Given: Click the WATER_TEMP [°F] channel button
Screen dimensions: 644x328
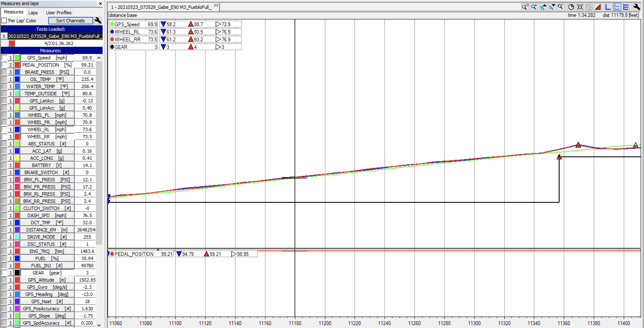Looking at the screenshot, I should [x=47, y=86].
